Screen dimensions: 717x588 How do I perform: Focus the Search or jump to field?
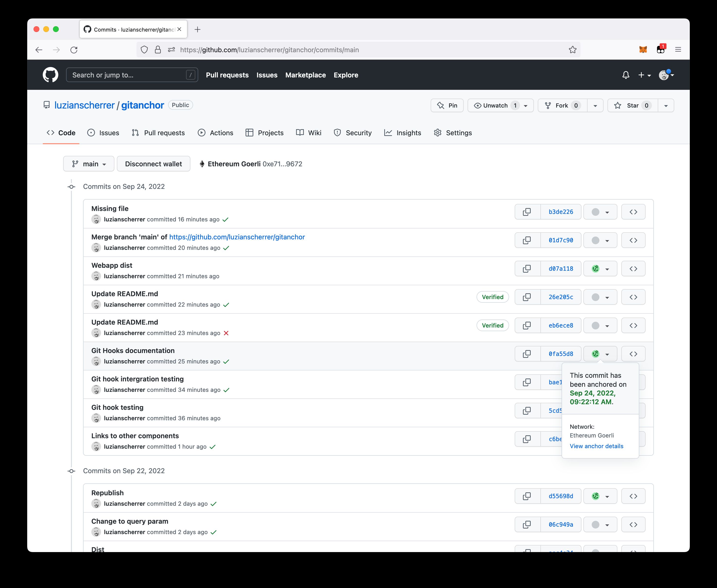pos(132,75)
